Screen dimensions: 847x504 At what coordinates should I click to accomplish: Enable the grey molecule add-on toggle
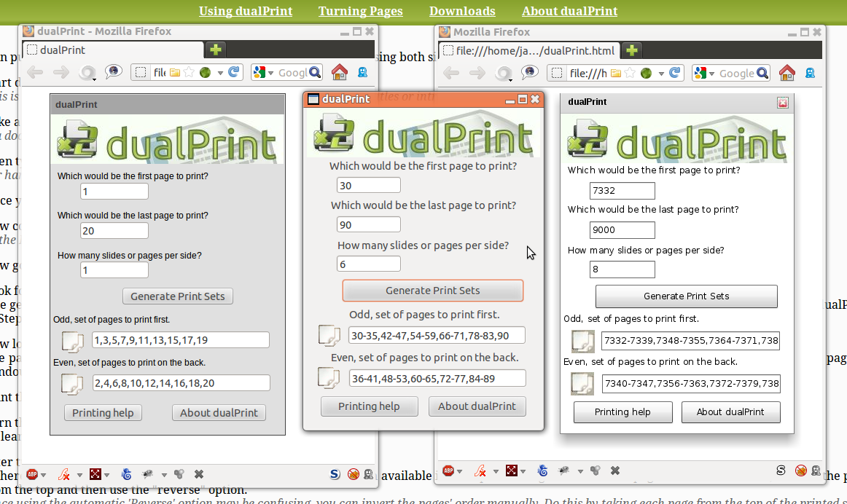click(179, 474)
